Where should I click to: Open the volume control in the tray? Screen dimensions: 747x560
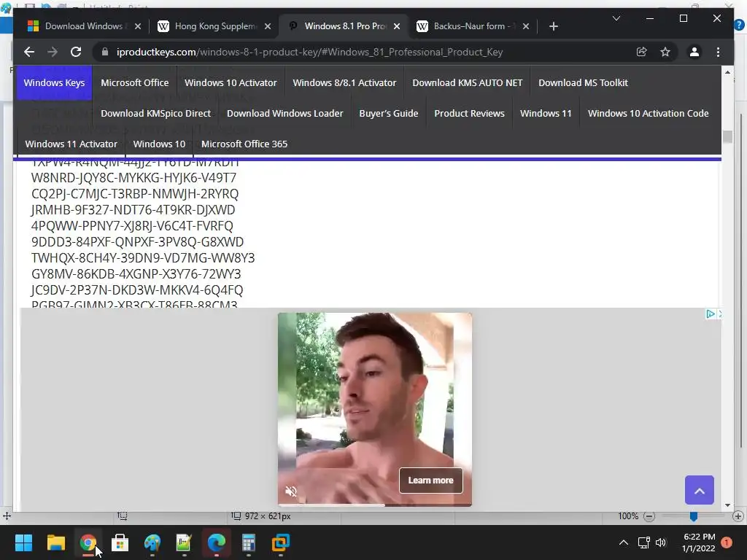[661, 542]
